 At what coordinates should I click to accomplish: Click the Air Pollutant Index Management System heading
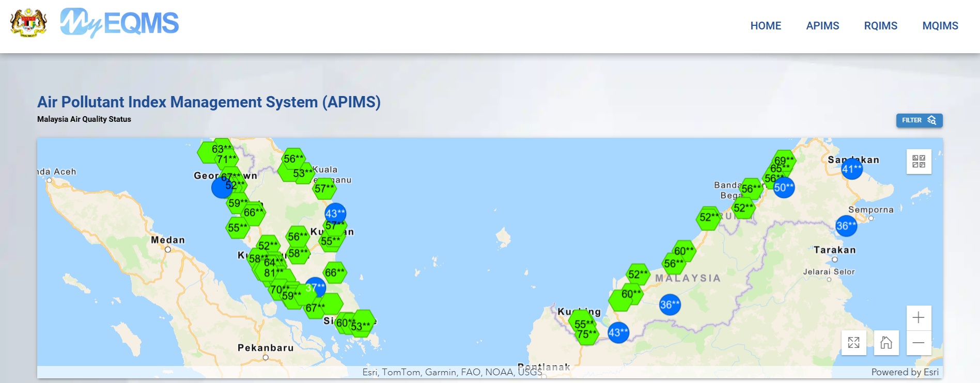pos(209,102)
